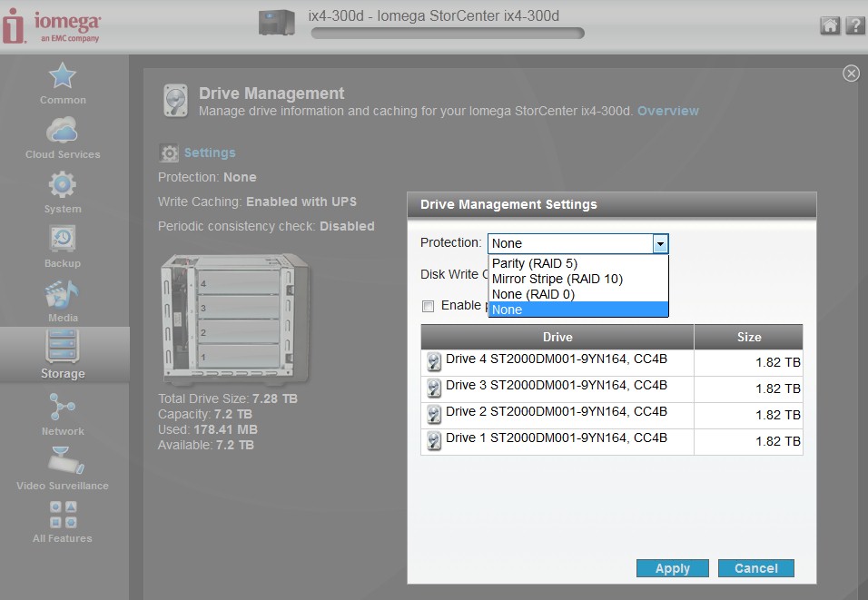Apply the drive management settings

[x=673, y=568]
